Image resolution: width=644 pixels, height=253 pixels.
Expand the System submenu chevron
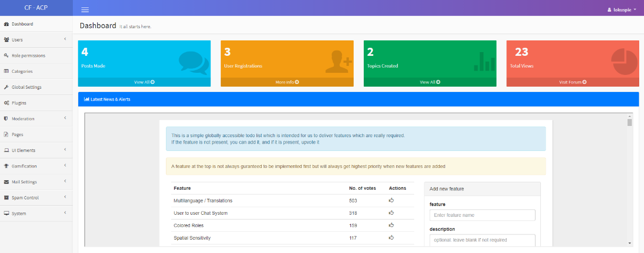coord(65,213)
